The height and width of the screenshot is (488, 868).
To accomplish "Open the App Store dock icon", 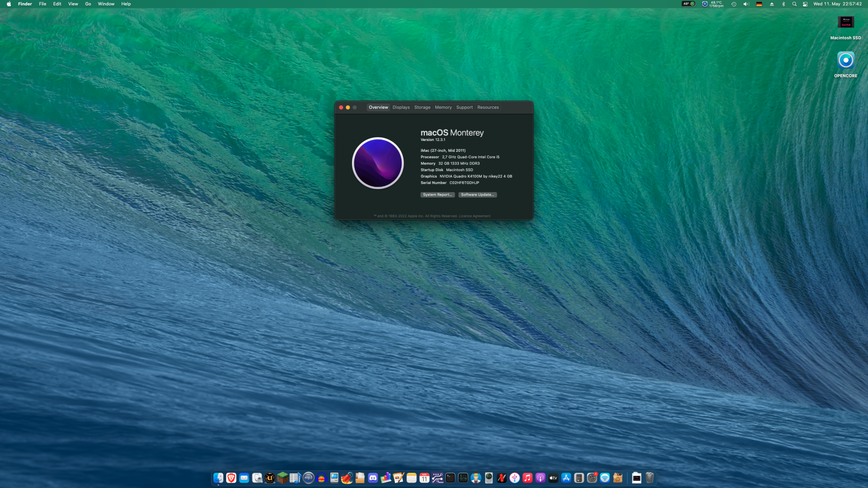I will [x=566, y=478].
